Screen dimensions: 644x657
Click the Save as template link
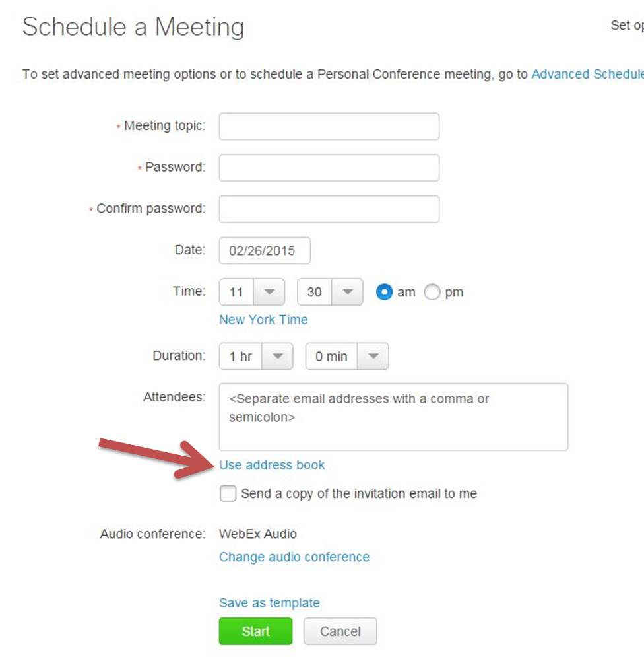click(x=269, y=603)
